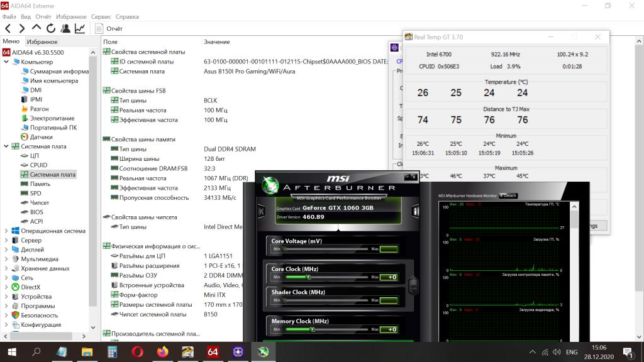The width and height of the screenshot is (644, 362).
Task: Click the Afterburner left 'K' side button
Action: (261, 211)
